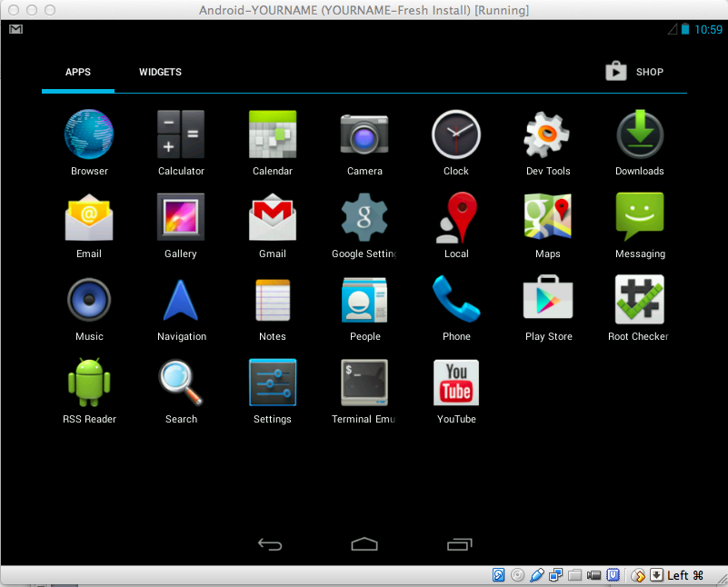Screen dimensions: 728x587
Task: Tap the battery indicator in status bar
Action: (685, 29)
